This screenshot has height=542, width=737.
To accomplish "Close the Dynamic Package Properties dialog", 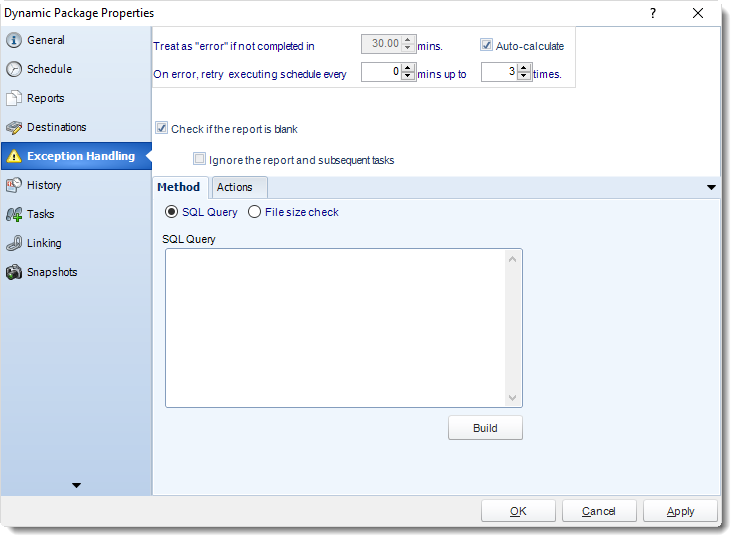I will click(x=698, y=13).
